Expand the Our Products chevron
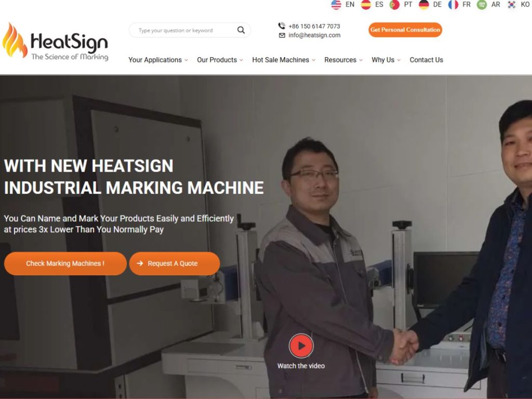Image resolution: width=532 pixels, height=399 pixels. pyautogui.click(x=241, y=60)
